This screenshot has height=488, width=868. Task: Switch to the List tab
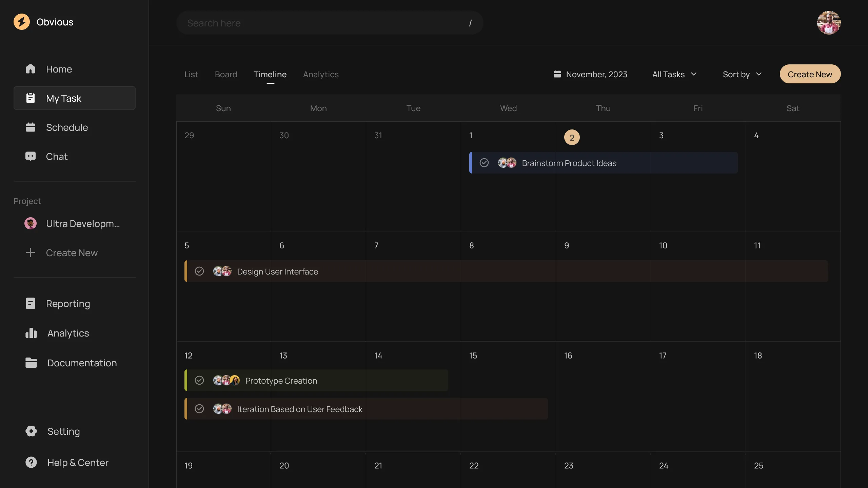click(x=191, y=74)
